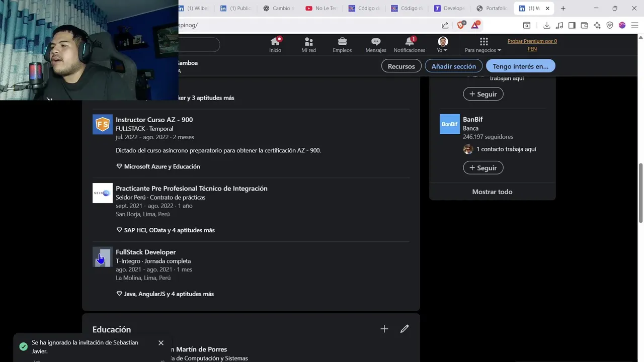Open the BanBif company name link
This screenshot has width=644, height=362.
click(x=472, y=119)
